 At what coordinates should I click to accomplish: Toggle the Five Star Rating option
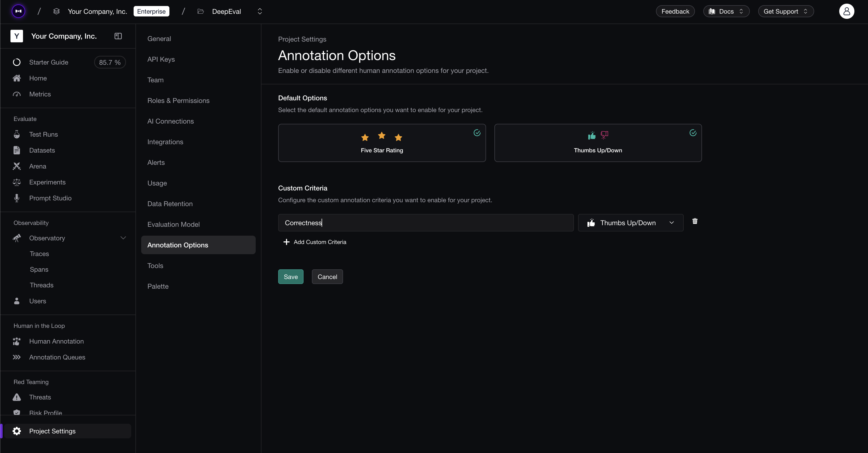tap(381, 143)
